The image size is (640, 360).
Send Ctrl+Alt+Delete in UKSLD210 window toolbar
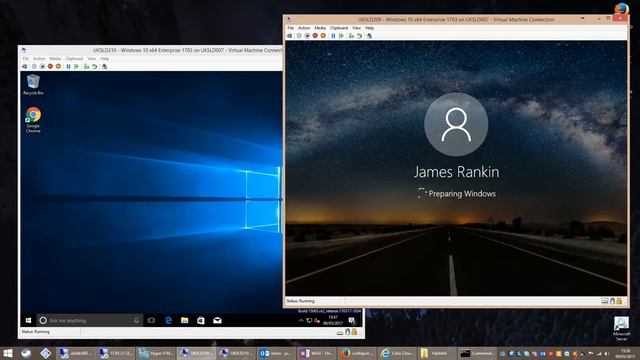(x=24, y=67)
